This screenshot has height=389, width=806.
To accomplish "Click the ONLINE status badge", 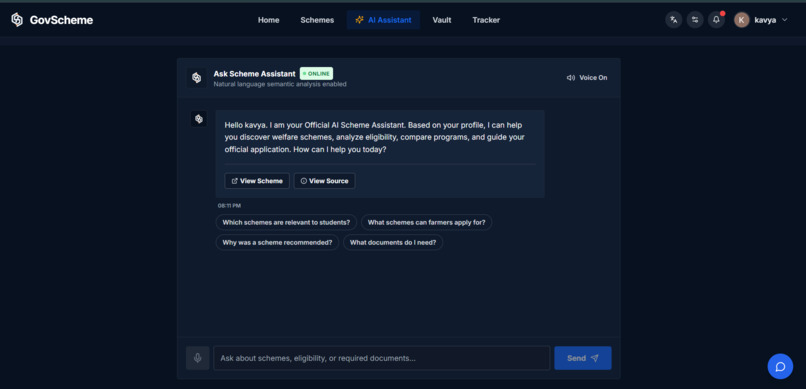I will tap(316, 73).
